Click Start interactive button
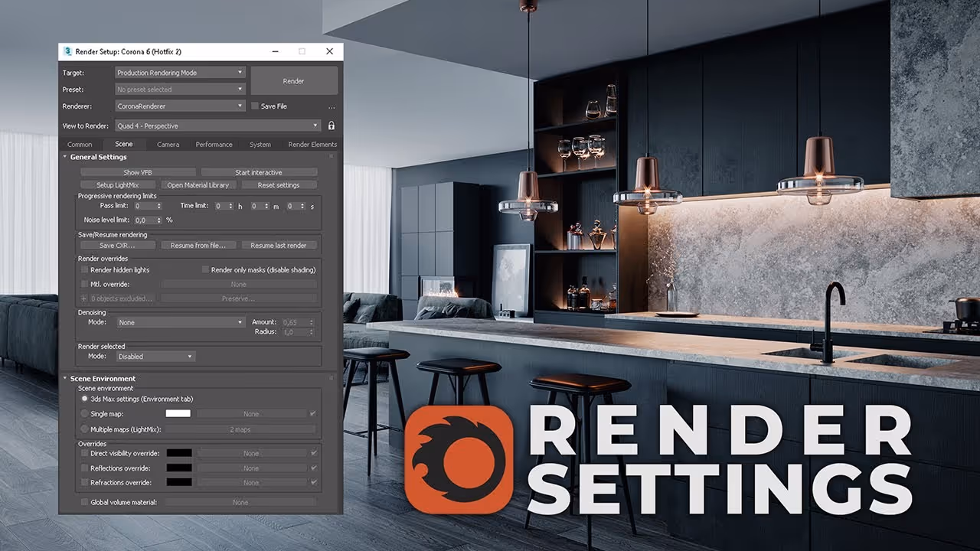This screenshot has height=551, width=980. click(x=259, y=172)
